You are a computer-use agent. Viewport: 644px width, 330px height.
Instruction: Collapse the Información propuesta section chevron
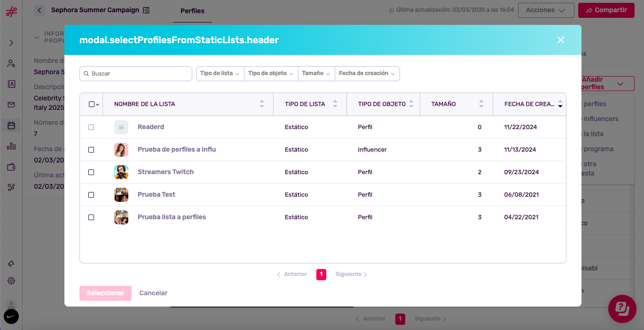tap(37, 38)
